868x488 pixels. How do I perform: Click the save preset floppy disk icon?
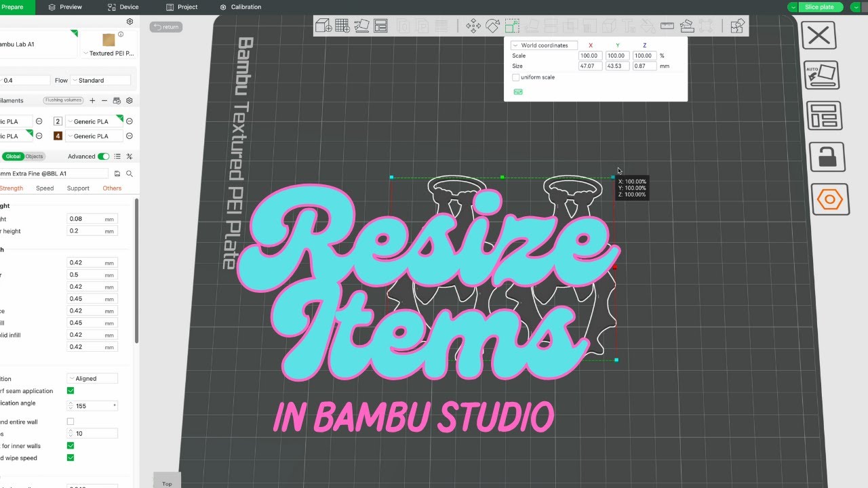click(x=117, y=174)
